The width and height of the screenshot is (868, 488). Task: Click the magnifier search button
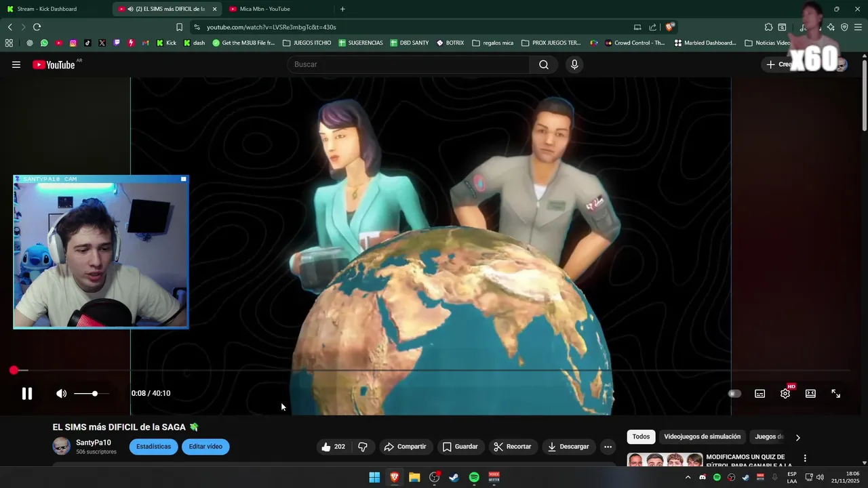pos(544,64)
